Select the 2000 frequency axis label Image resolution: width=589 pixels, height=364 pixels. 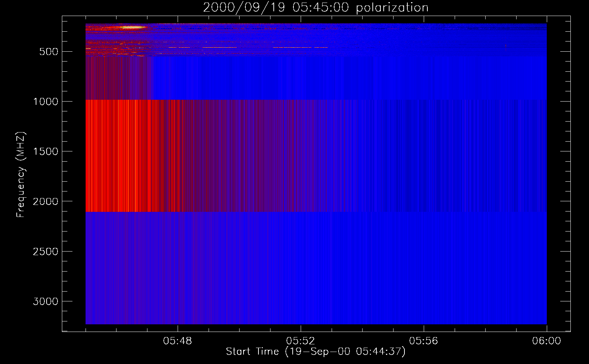point(46,201)
